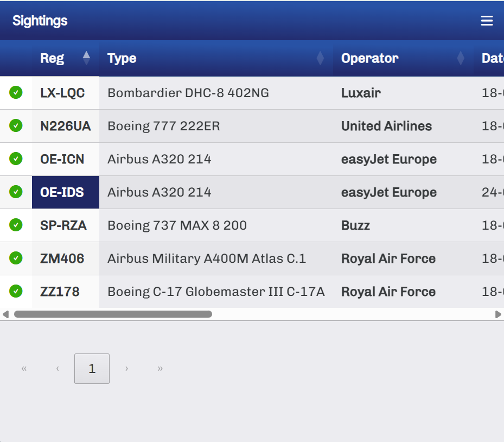Click the green check icon for N226UA
The height and width of the screenshot is (442, 504).
[x=16, y=125]
